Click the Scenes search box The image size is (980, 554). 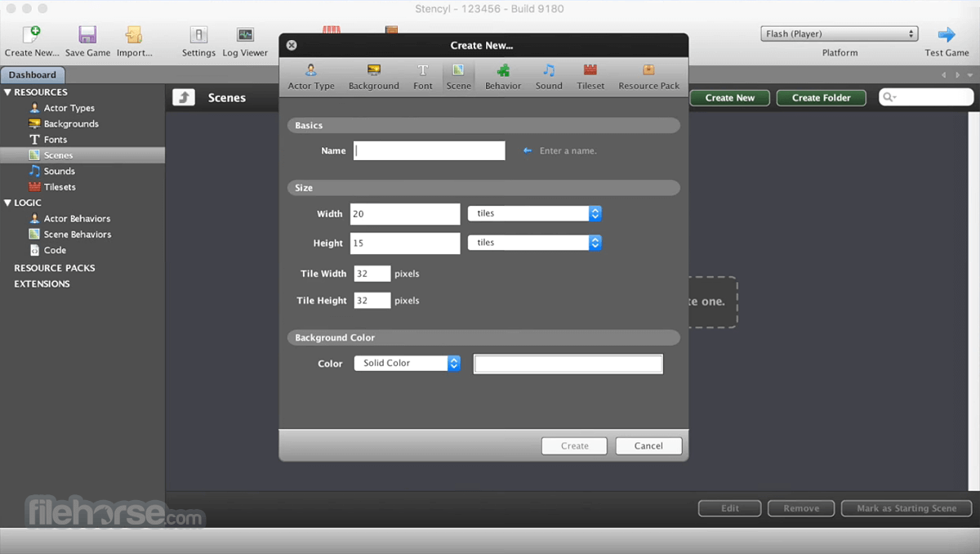pyautogui.click(x=926, y=97)
